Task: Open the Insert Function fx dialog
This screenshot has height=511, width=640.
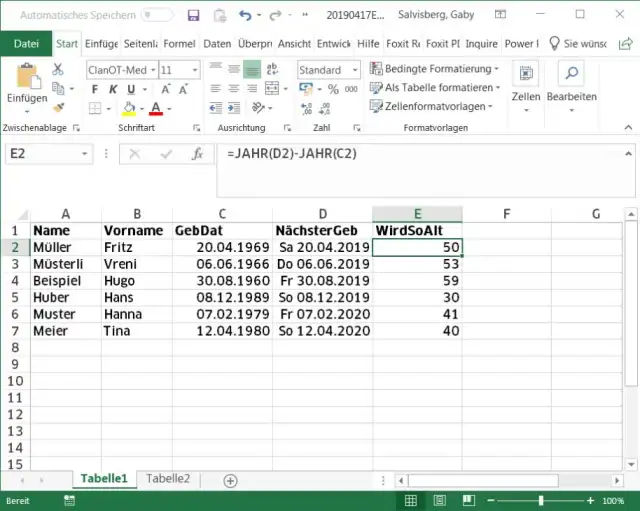Action: [x=198, y=154]
